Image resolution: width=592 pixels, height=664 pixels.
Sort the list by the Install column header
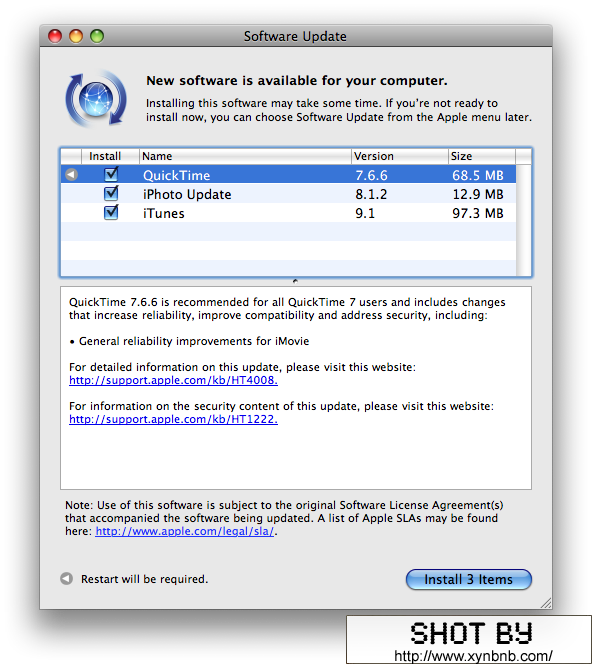tap(110, 156)
